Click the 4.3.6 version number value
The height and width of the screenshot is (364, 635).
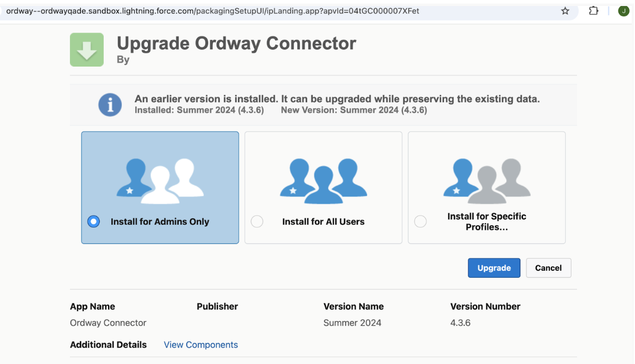click(460, 323)
